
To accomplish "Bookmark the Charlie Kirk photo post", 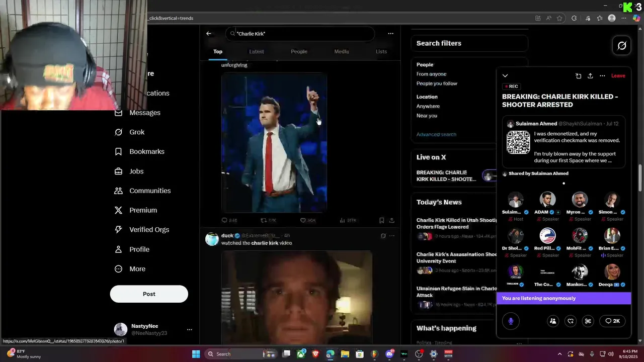I will [382, 220].
